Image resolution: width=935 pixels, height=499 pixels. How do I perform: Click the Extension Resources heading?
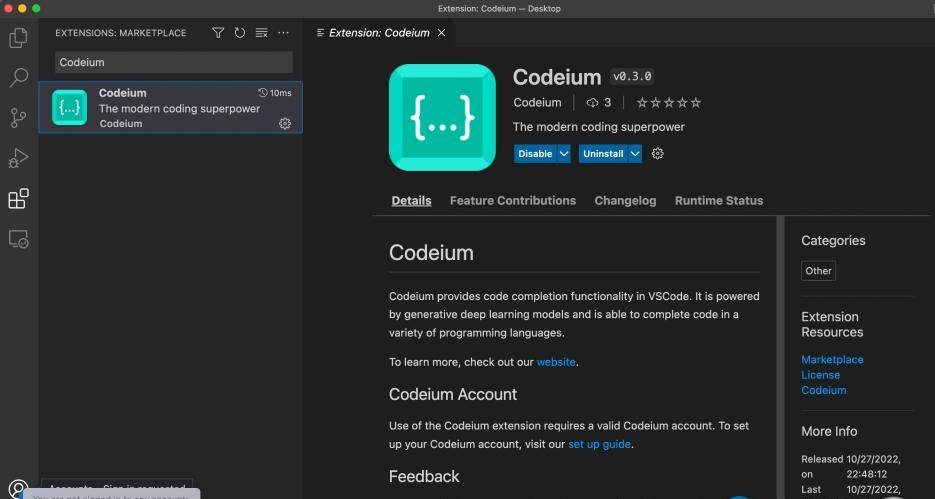pos(832,324)
